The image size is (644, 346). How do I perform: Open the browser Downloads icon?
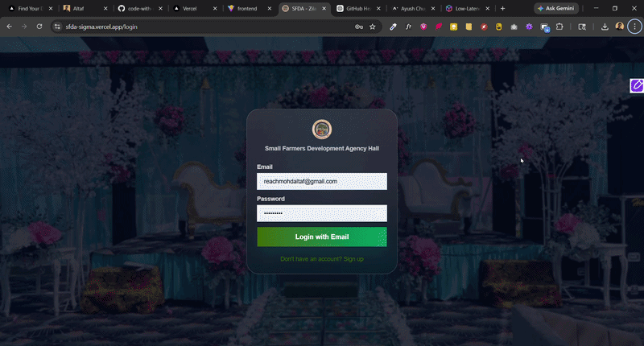[605, 27]
